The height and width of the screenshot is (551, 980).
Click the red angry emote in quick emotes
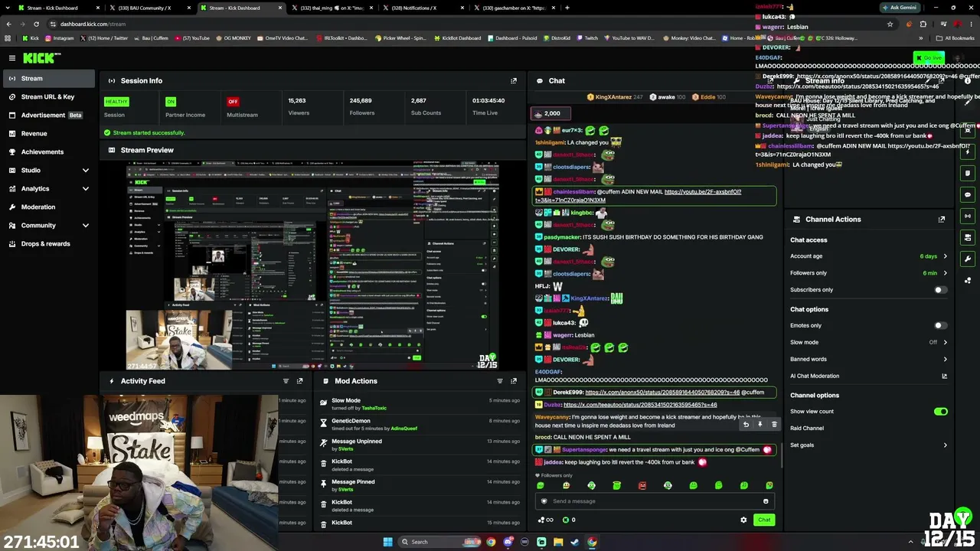click(642, 485)
